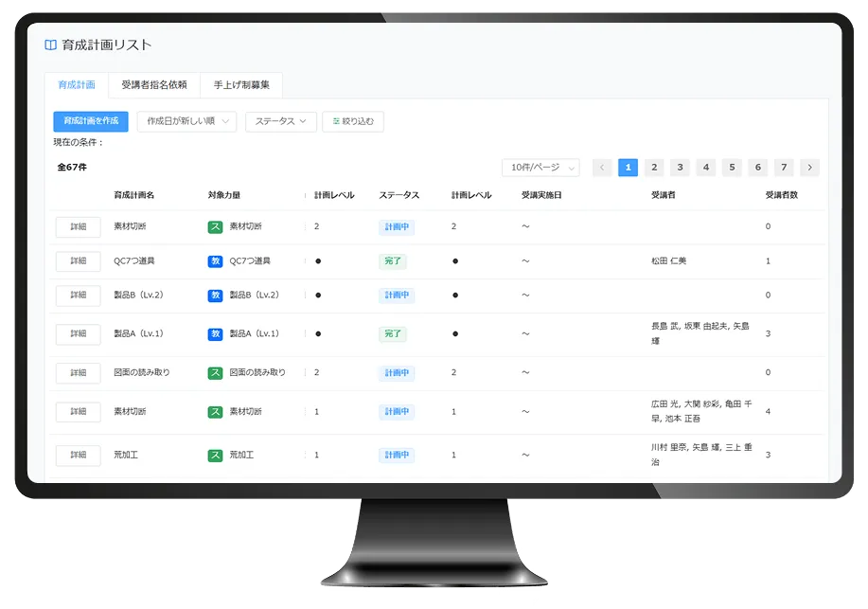Open the 10件/ページ page size dropdown
Viewport: 868px width, 609px height.
click(540, 168)
